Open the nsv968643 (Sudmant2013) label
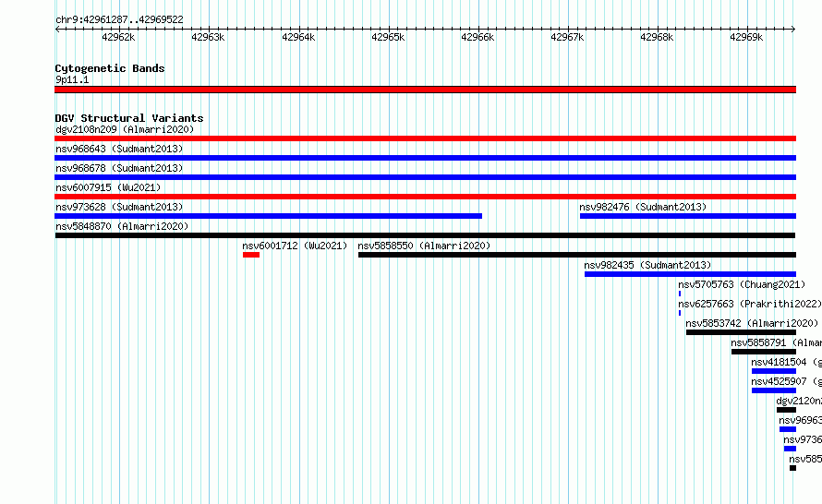Screen dimensions: 822x504 pyautogui.click(x=119, y=149)
